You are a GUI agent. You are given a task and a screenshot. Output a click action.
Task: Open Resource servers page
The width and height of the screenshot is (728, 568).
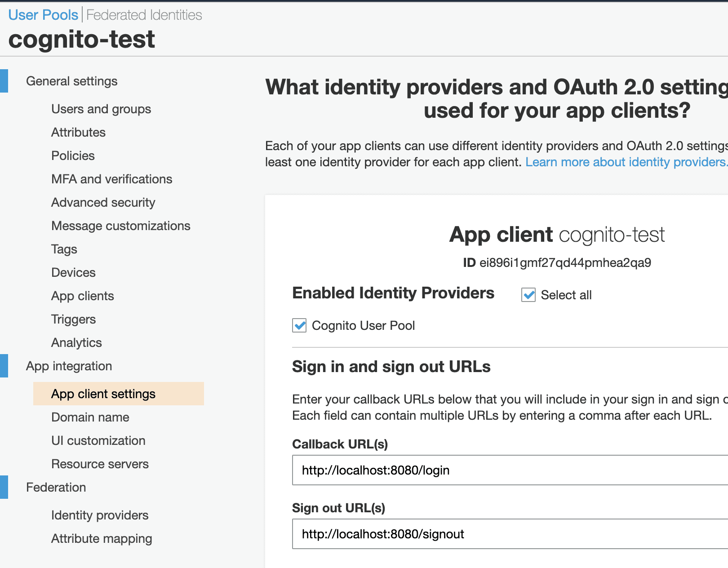click(x=100, y=464)
